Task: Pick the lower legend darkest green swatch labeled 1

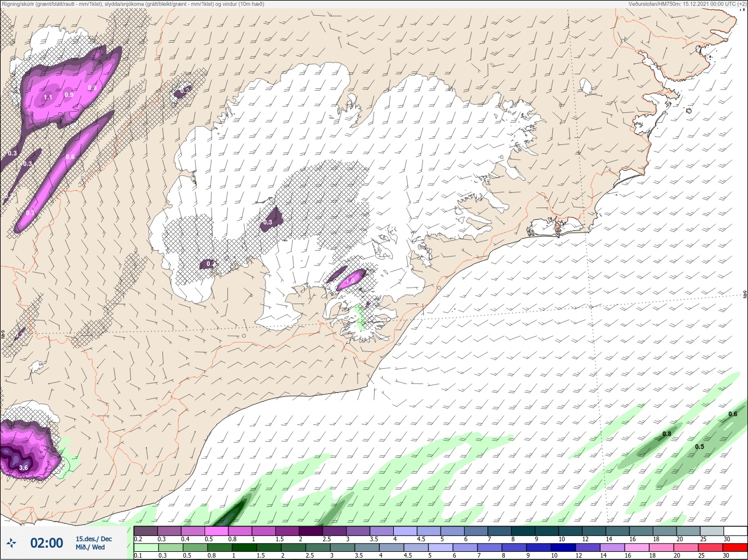Action: coord(244,548)
